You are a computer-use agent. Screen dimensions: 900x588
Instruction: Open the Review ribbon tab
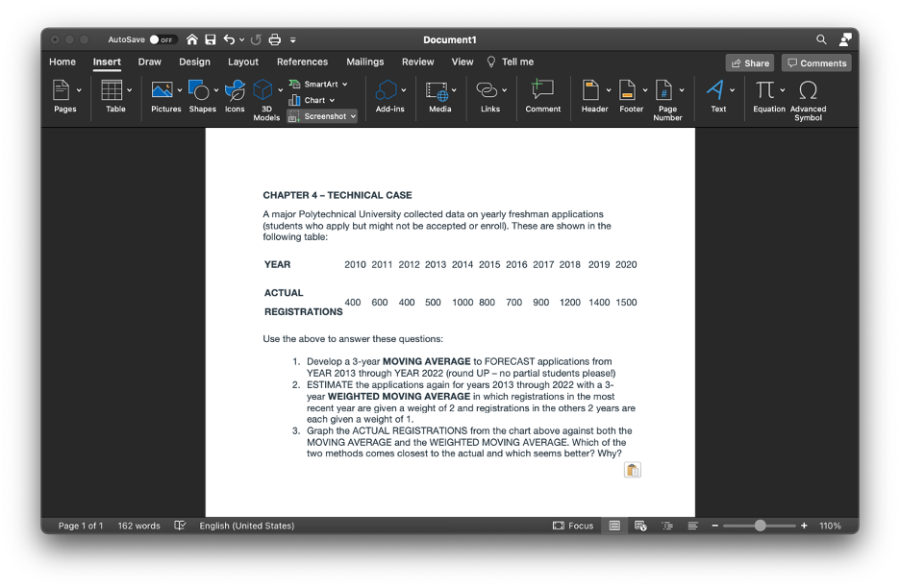[417, 61]
